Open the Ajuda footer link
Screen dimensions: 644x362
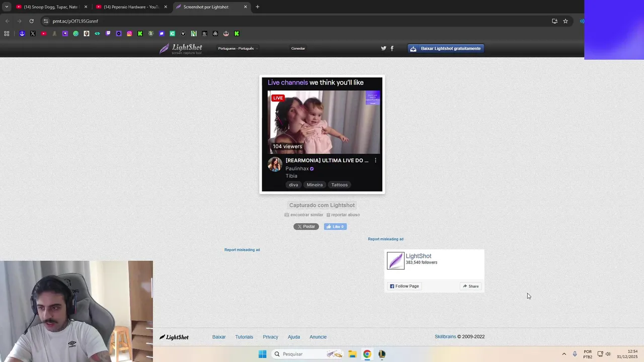tap(294, 337)
